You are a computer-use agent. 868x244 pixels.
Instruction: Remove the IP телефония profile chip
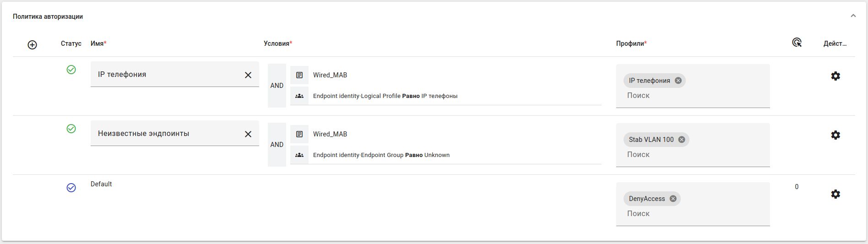click(x=678, y=81)
